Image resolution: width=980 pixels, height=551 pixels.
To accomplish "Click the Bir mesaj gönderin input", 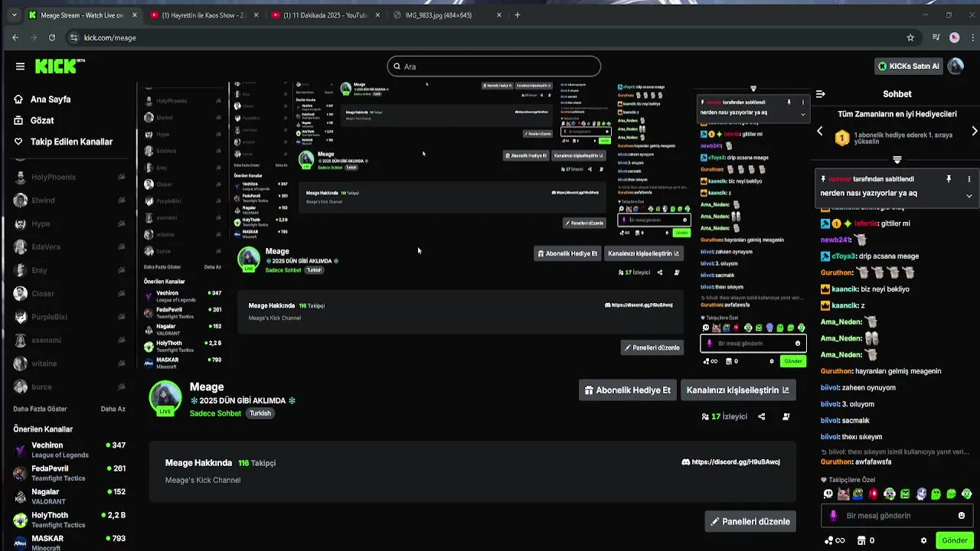I will 897,516.
